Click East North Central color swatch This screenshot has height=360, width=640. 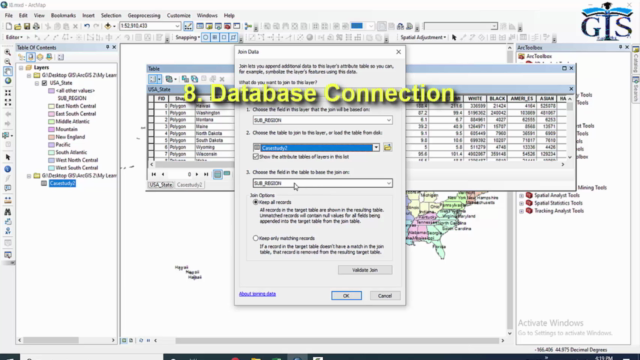point(51,106)
